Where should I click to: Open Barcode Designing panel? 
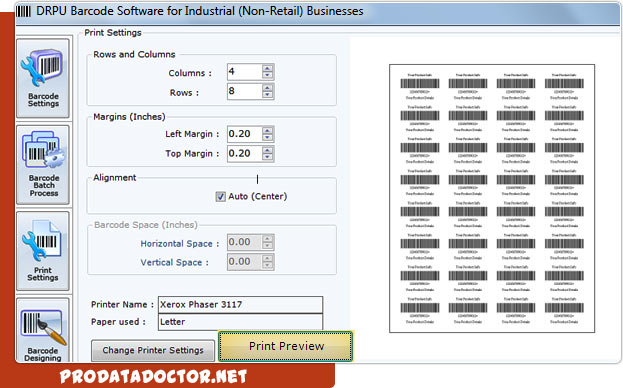click(x=43, y=330)
